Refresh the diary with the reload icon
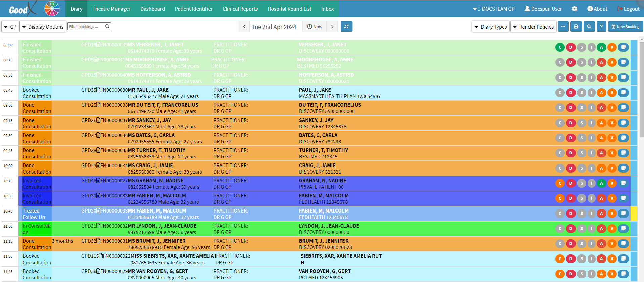Screen dimensions: 644x282 pyautogui.click(x=346, y=27)
